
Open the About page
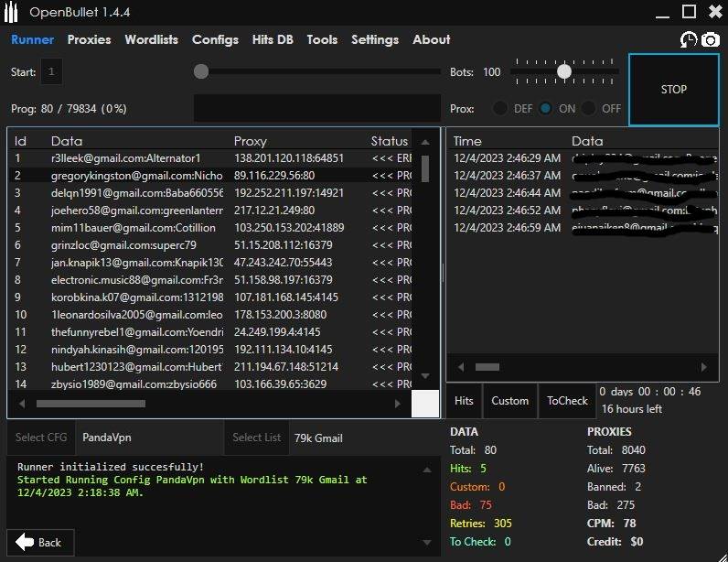[x=432, y=39]
